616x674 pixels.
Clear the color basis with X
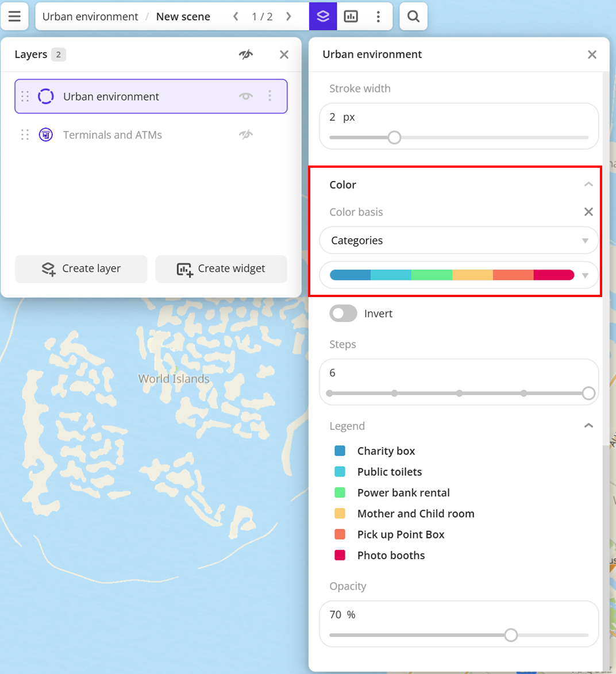click(588, 212)
